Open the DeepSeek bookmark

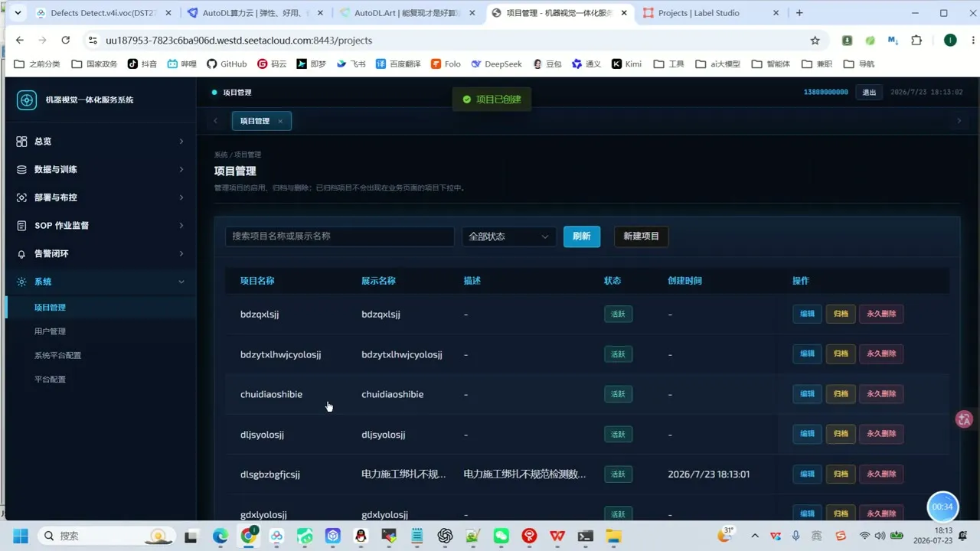tap(496, 64)
